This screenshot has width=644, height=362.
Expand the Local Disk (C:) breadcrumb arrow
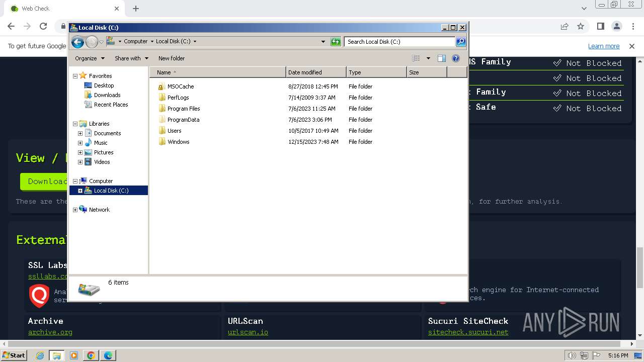[x=195, y=42]
